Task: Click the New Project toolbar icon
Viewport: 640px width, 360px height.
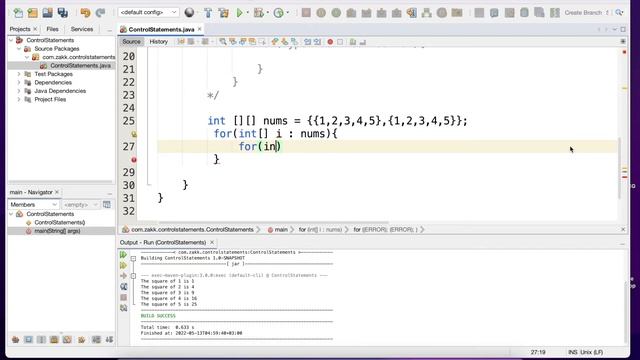Action: 33,13
